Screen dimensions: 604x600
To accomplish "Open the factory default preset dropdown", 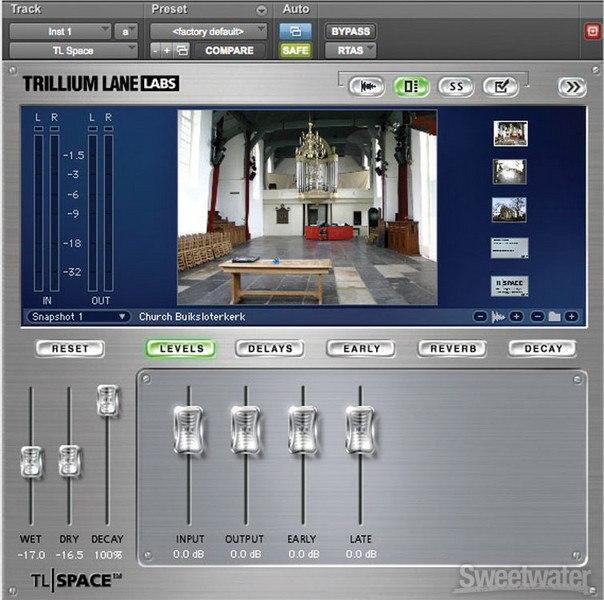I will point(208,32).
